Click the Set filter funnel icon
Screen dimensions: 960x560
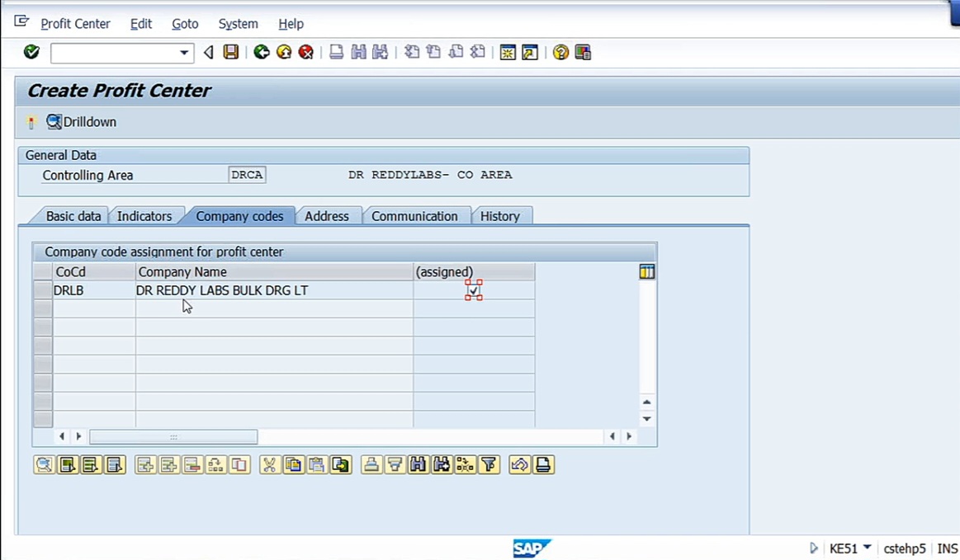click(x=489, y=465)
